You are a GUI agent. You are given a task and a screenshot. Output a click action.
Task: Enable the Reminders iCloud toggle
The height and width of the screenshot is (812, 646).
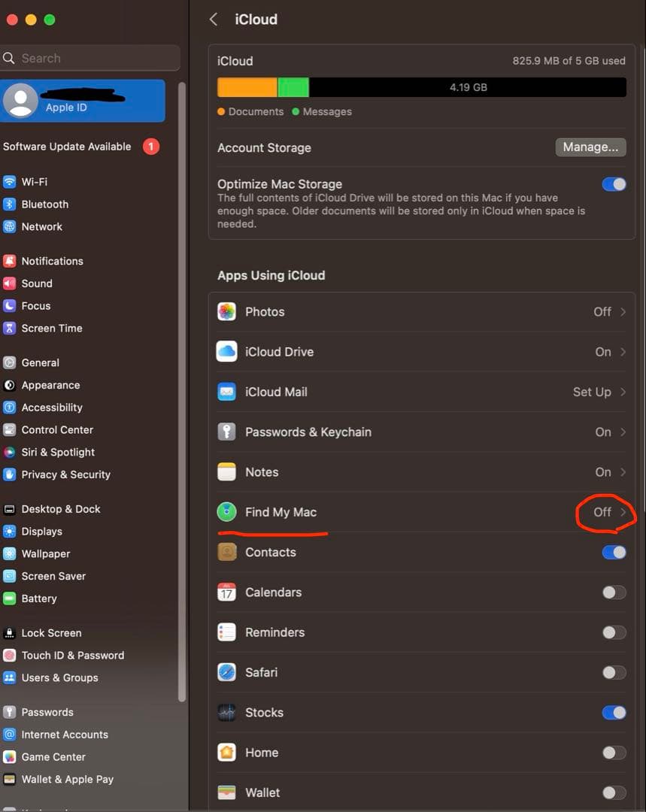point(614,632)
